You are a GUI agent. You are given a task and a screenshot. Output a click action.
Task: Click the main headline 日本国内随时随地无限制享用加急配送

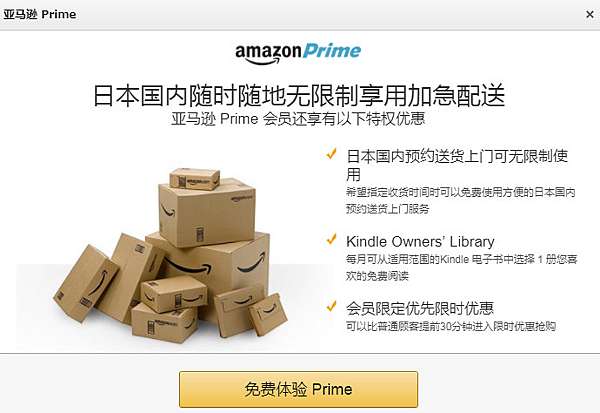(299, 95)
